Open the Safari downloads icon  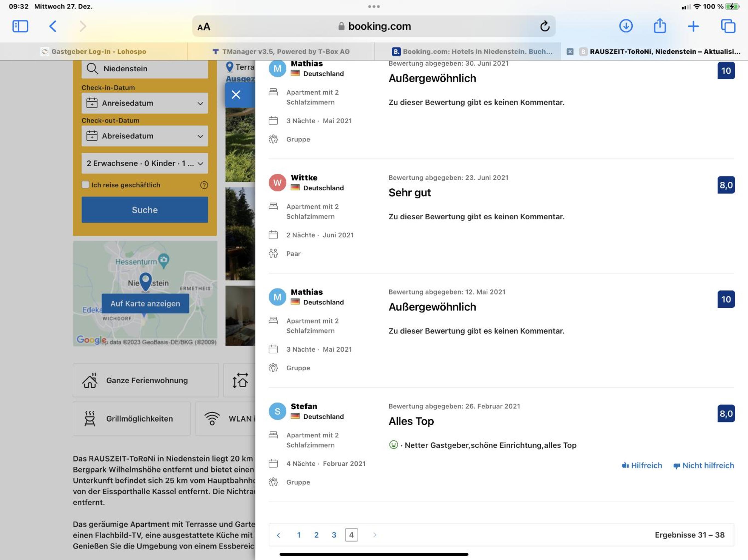click(626, 26)
